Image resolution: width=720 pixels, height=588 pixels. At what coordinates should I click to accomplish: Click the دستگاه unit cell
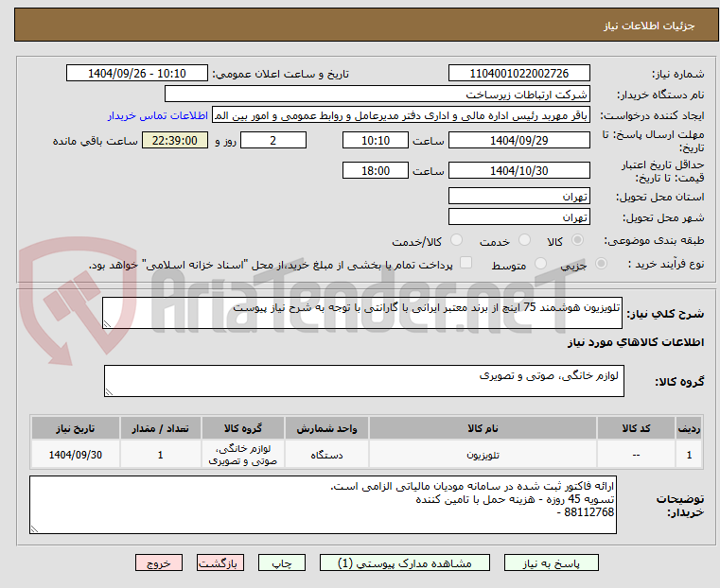click(x=326, y=455)
